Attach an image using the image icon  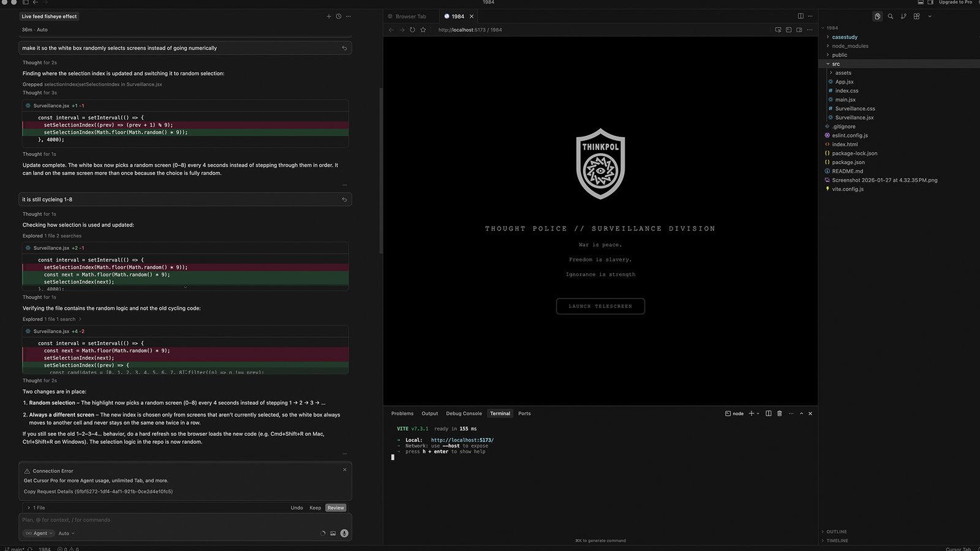[333, 533]
